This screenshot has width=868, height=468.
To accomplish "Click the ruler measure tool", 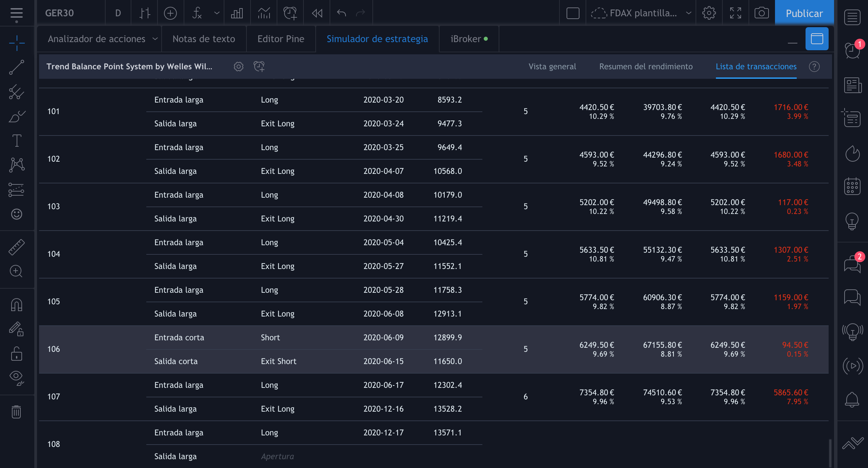I will point(16,247).
